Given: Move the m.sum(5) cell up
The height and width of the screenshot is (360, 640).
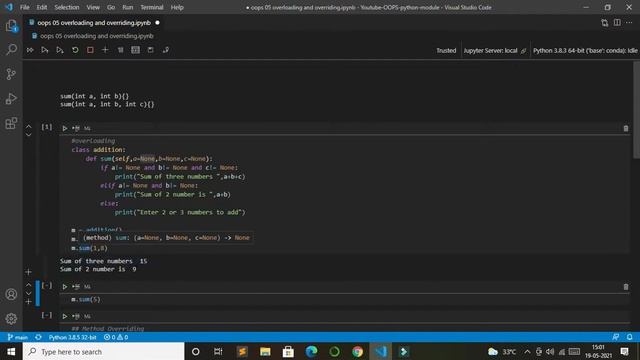Looking at the screenshot, I should pyautogui.click(x=28, y=285).
